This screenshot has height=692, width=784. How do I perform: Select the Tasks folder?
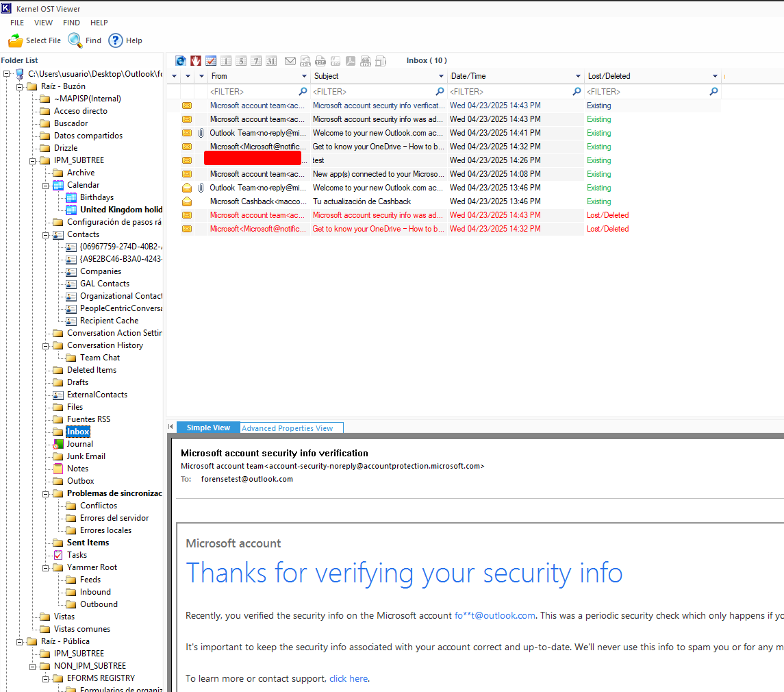77,555
